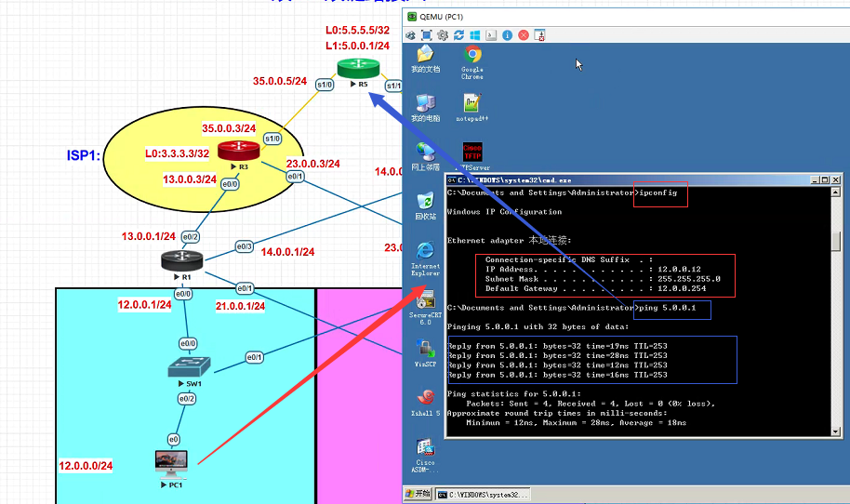Click the s1/0 interface label left of R5
The image size is (850, 504).
(325, 85)
